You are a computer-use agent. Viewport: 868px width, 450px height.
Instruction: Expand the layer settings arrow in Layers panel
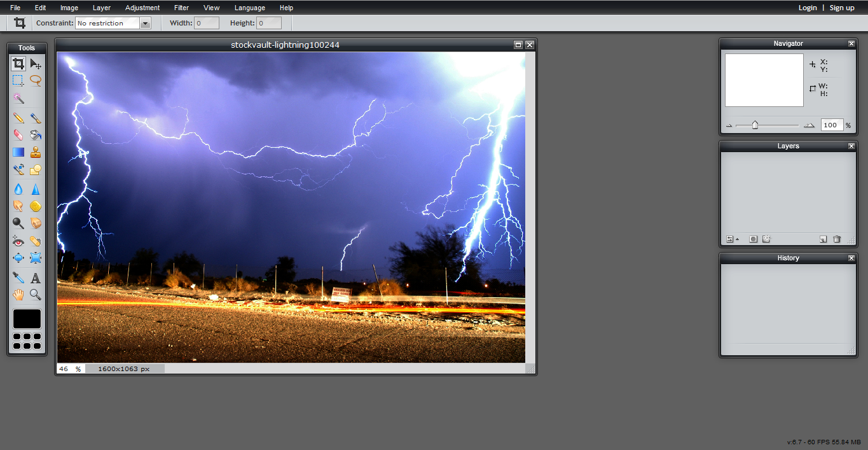click(738, 239)
